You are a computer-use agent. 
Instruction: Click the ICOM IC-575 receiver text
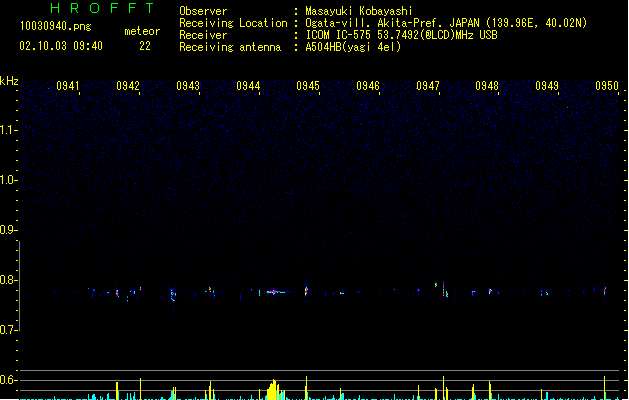pyautogui.click(x=401, y=35)
